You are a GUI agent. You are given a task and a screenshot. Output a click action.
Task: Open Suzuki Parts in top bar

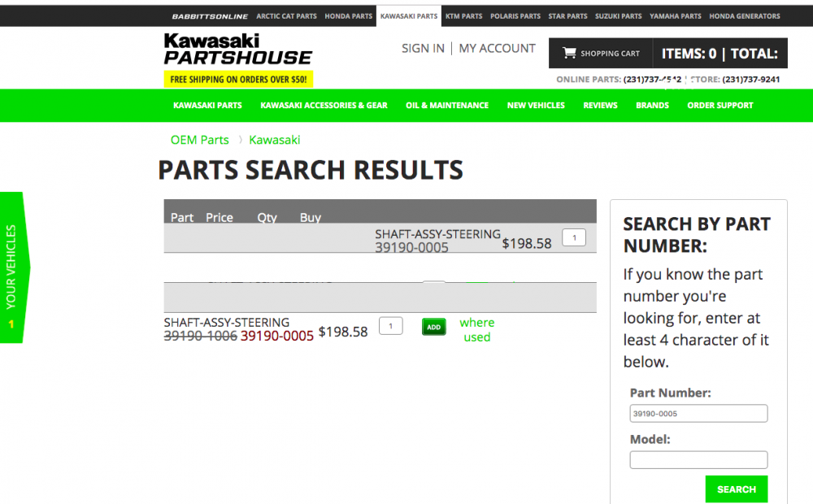click(618, 16)
